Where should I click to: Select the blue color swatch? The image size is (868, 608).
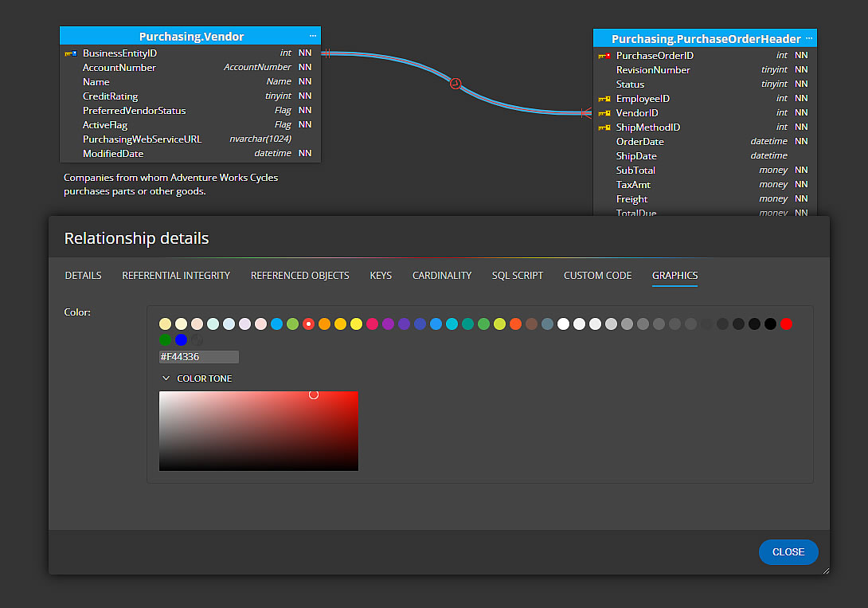pos(181,339)
